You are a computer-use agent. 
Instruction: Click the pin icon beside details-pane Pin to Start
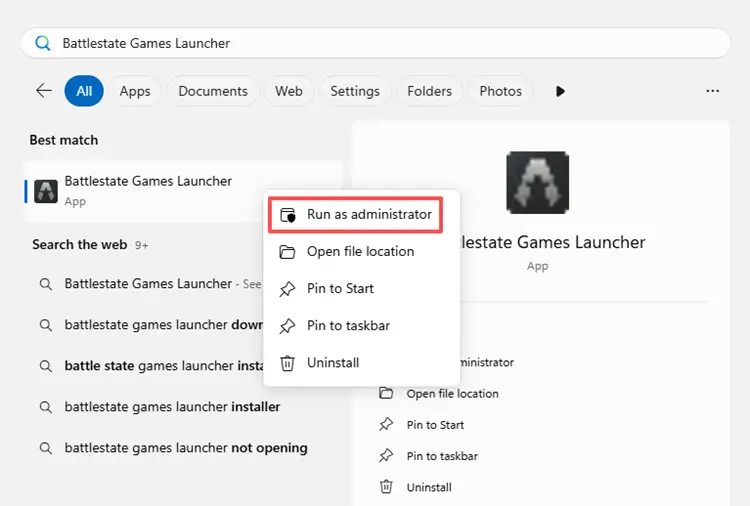point(386,424)
